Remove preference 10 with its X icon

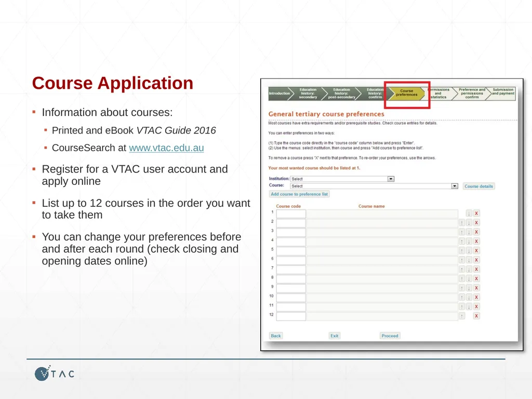tap(476, 297)
